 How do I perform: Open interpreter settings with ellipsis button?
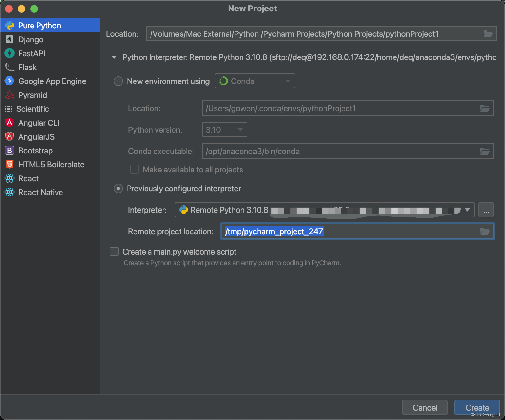[486, 210]
